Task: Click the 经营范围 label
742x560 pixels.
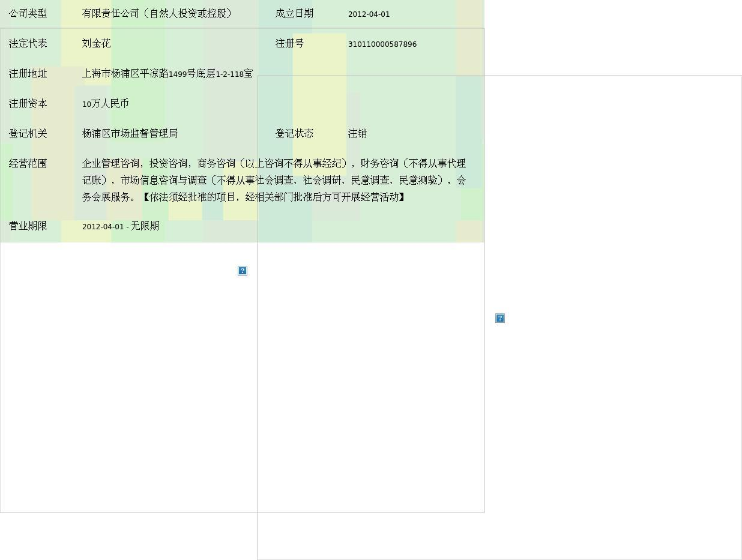Action: click(x=28, y=163)
